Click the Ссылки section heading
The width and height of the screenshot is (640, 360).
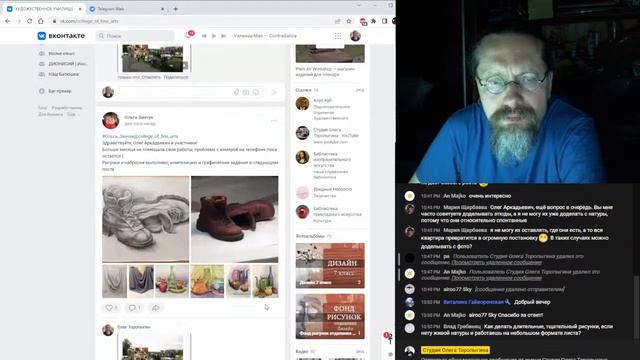pos(304,90)
